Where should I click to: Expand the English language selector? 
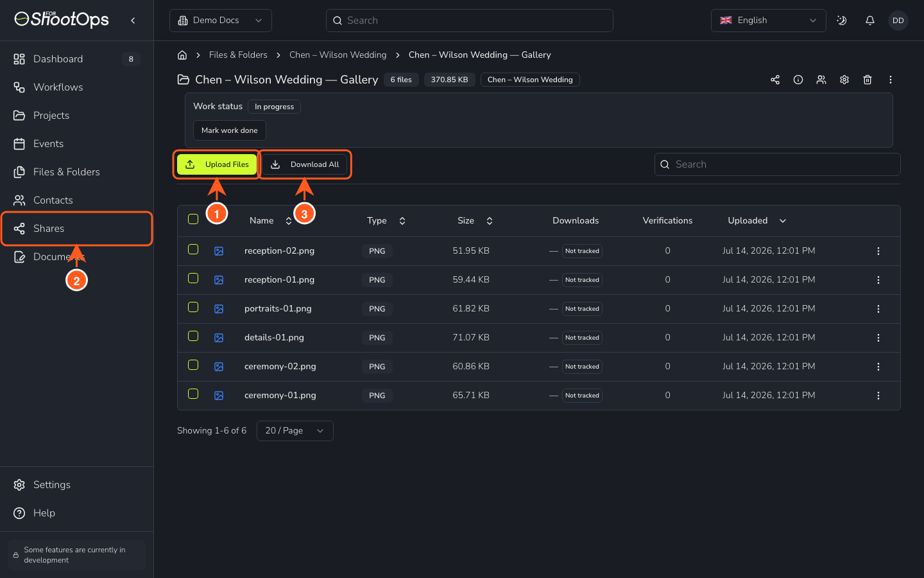pyautogui.click(x=768, y=21)
